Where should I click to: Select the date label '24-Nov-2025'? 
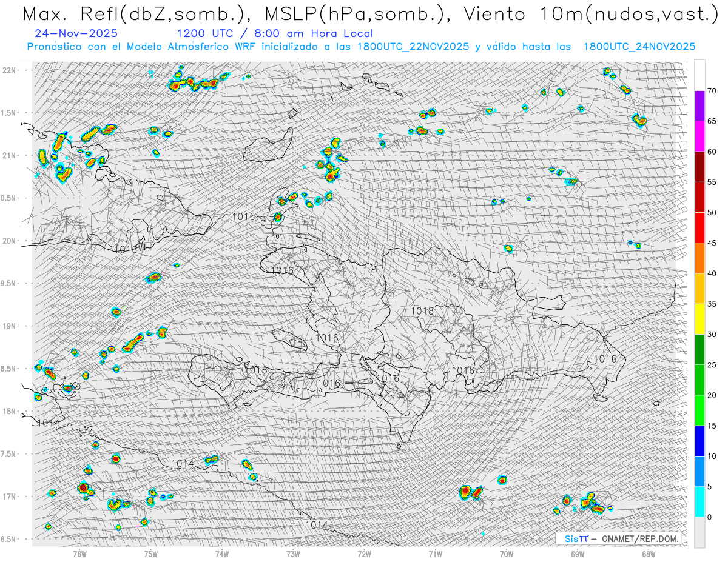pos(76,34)
